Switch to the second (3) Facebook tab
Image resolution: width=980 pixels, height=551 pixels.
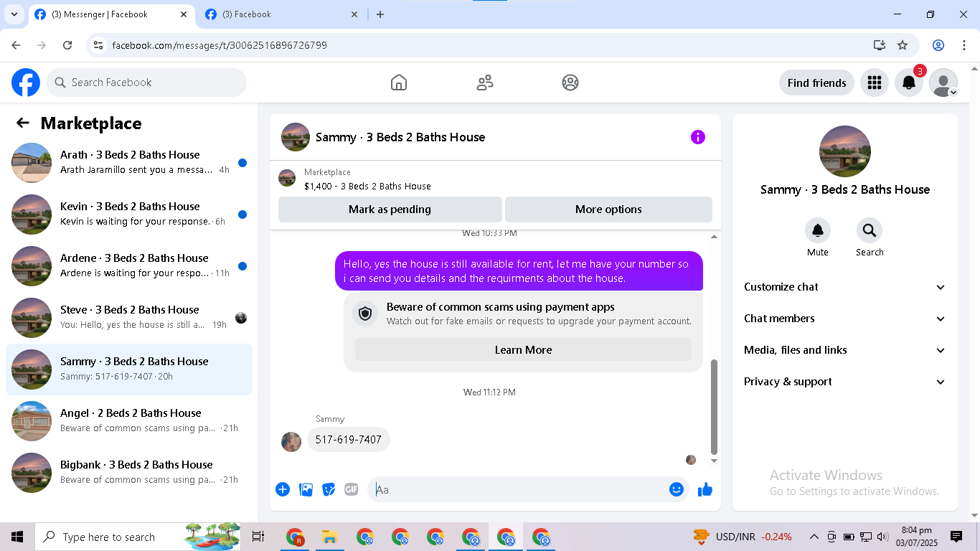[281, 14]
